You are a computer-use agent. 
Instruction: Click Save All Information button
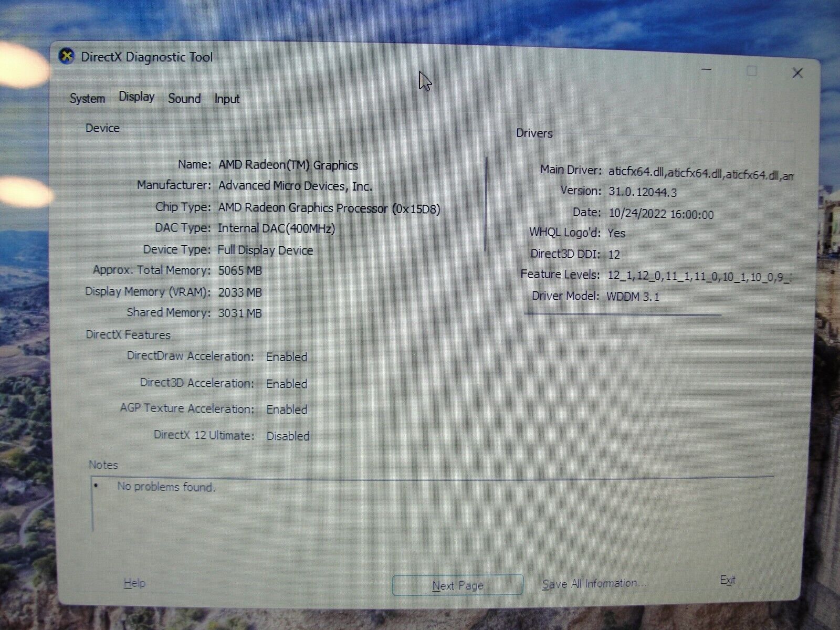click(594, 584)
